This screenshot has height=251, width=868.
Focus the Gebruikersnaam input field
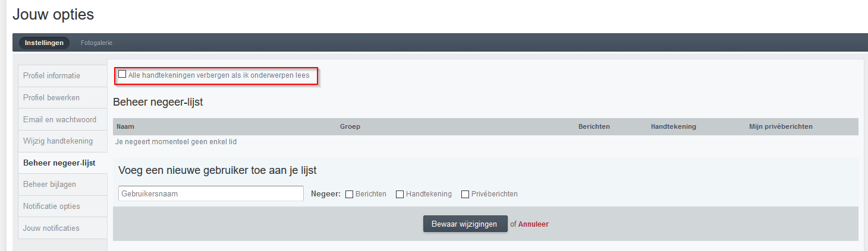pyautogui.click(x=211, y=193)
